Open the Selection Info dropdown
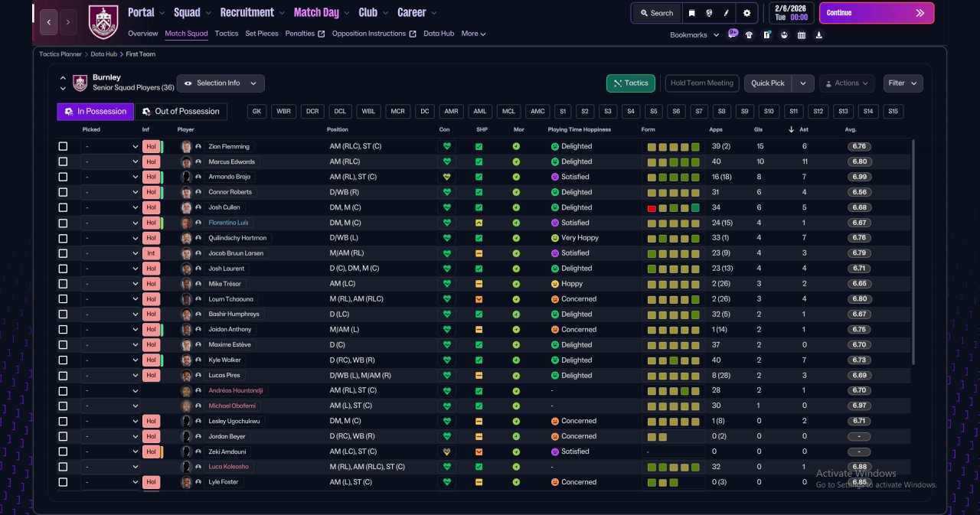The height and width of the screenshot is (515, 980). (220, 83)
